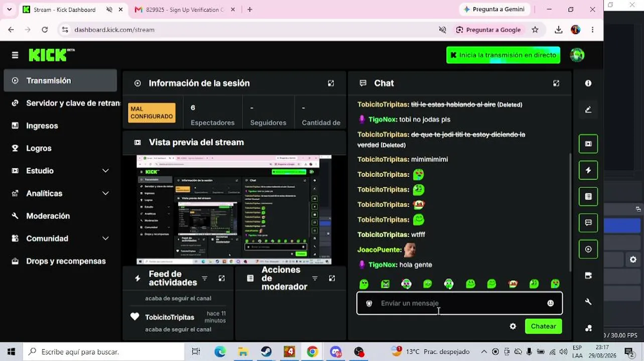Expand the Acciones de moderador panel

pos(332,278)
